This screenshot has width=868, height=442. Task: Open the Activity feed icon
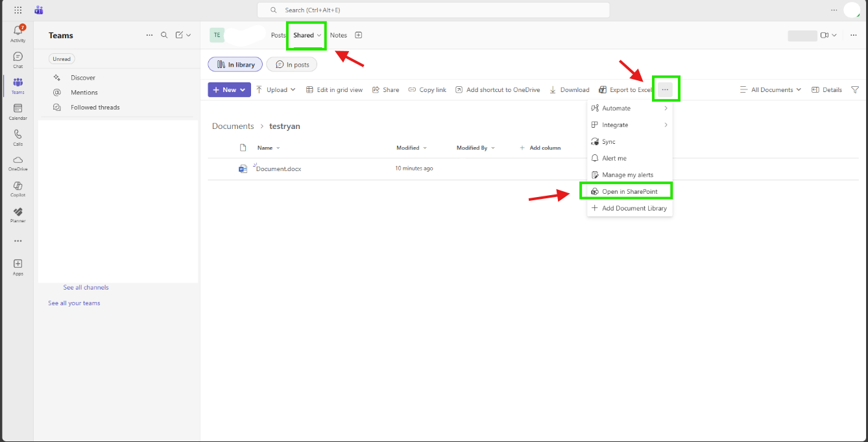pos(18,32)
